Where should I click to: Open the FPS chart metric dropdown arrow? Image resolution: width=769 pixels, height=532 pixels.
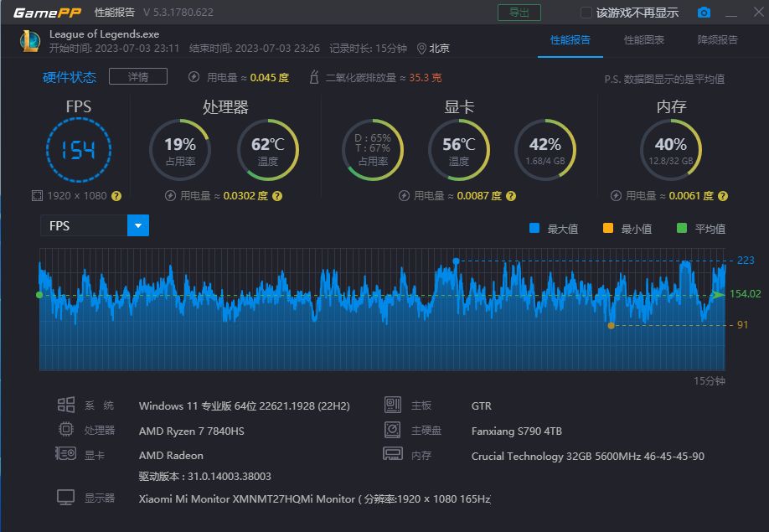138,225
